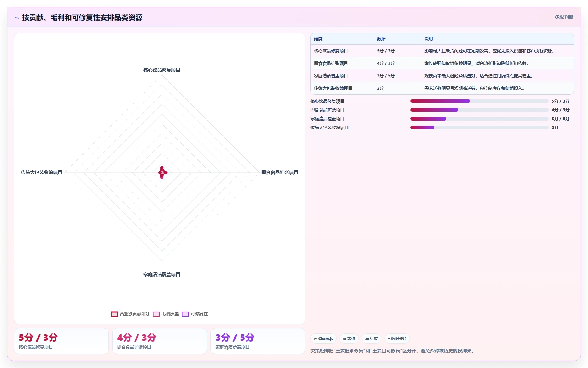The height and width of the screenshot is (368, 588).
Task: Click the 进度 tag chip
Action: [x=371, y=339]
